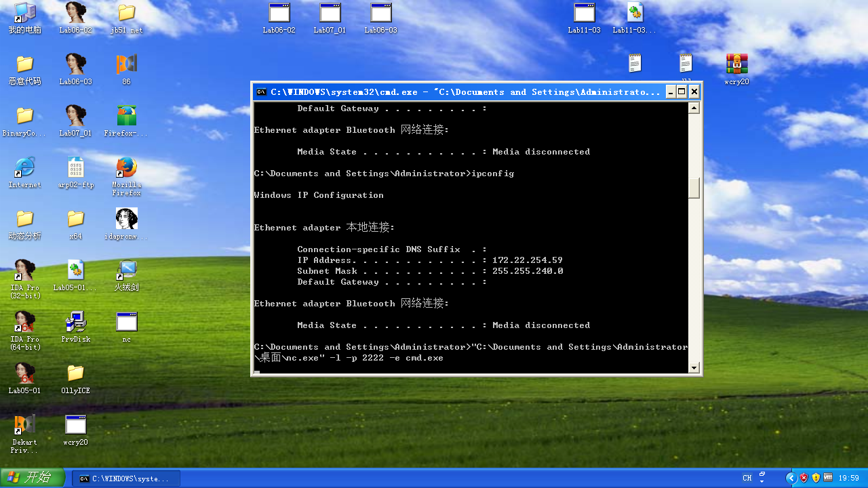Click the red shield tray icon

(804, 478)
